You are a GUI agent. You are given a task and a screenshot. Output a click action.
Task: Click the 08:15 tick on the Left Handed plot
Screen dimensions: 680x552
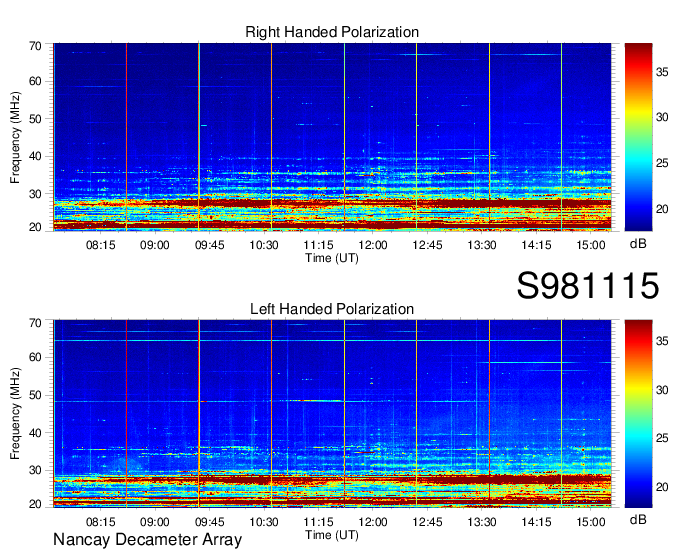[101, 522]
